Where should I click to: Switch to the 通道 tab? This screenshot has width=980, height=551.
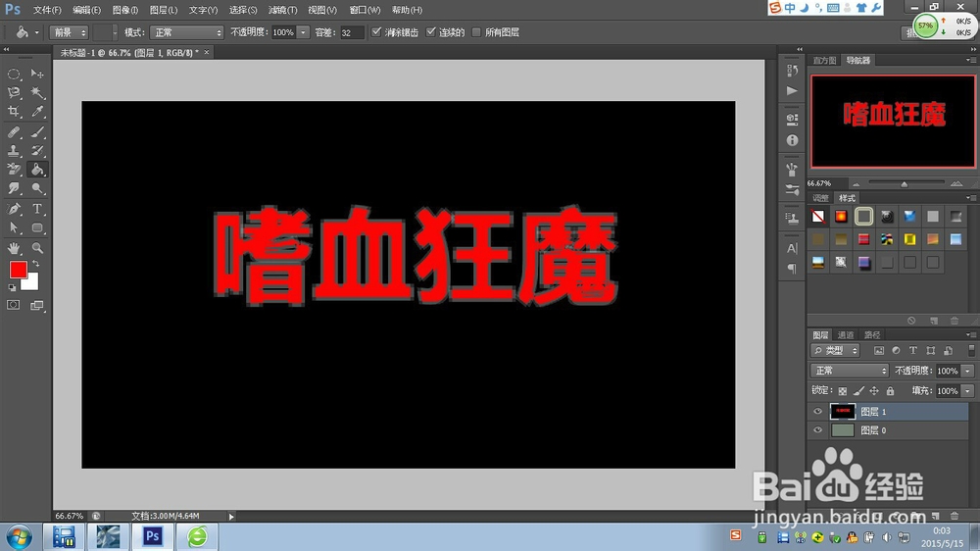click(x=846, y=335)
